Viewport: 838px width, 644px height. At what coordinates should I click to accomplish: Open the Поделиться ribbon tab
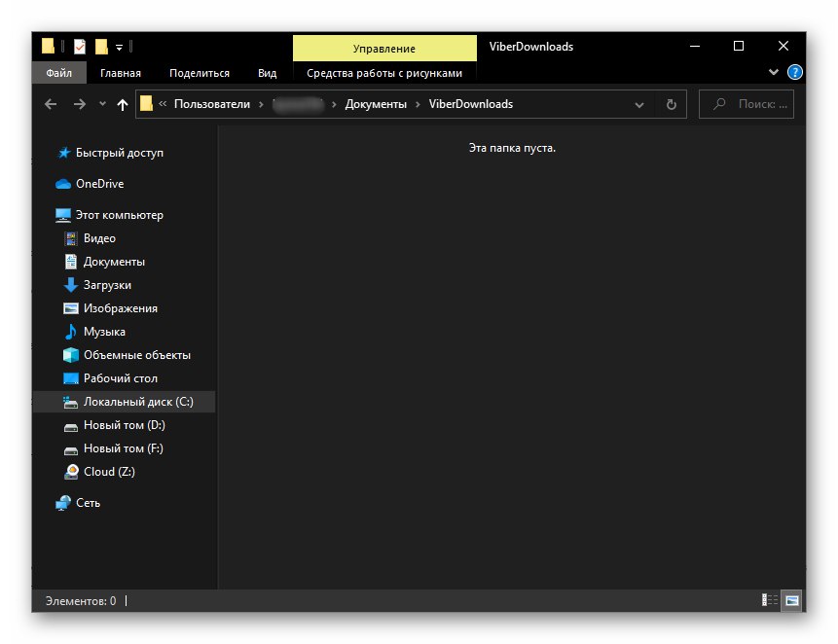pyautogui.click(x=200, y=73)
